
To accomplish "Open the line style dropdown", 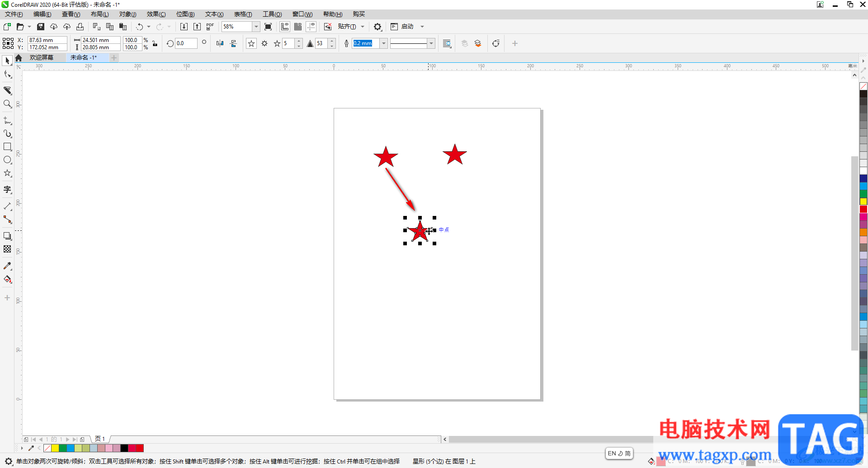I will coord(431,43).
